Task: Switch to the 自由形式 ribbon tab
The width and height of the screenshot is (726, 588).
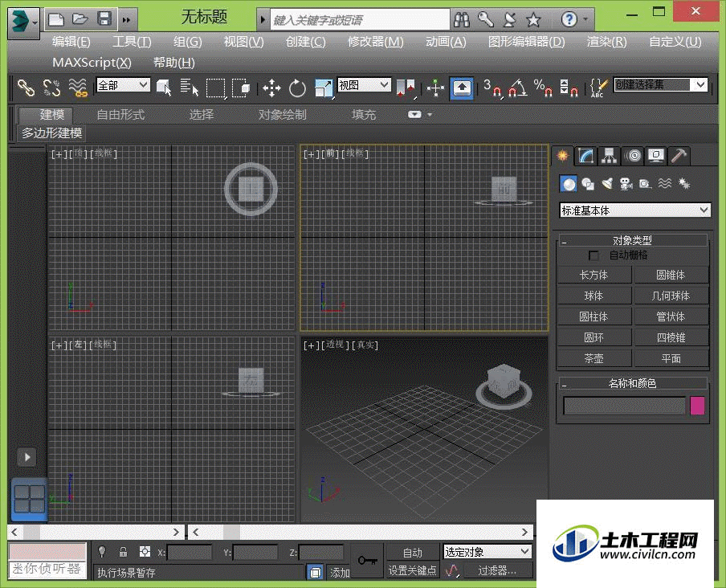Action: 120,114
